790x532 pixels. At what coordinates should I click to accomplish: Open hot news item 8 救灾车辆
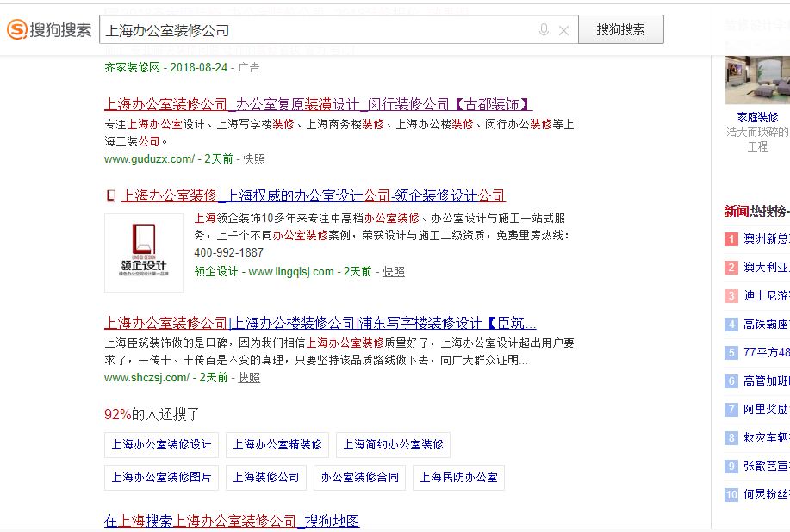[767, 438]
